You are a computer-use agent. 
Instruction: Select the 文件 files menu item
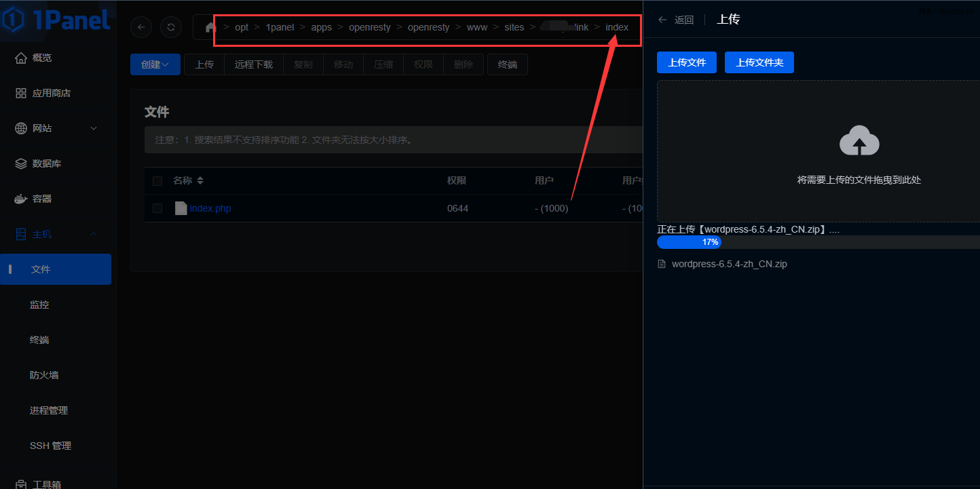[x=56, y=269]
